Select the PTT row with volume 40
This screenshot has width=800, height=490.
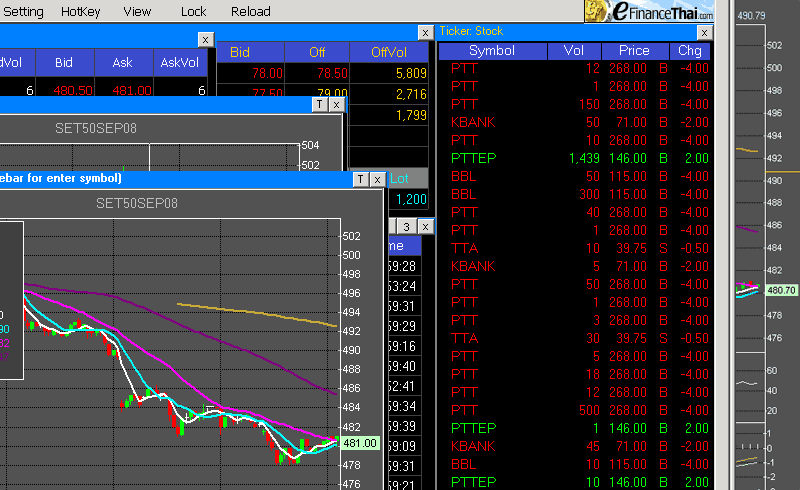click(x=574, y=212)
